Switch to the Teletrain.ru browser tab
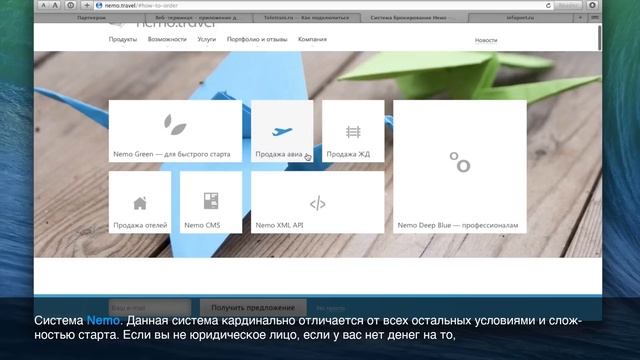This screenshot has height=360, width=640. pyautogui.click(x=307, y=18)
